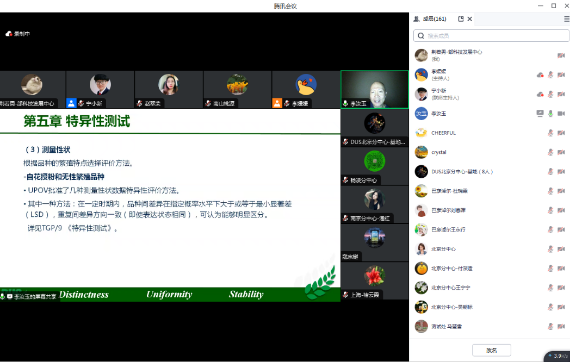Toggle muted microphone in the sunflower-avatar member row
Screen dimensions: 570x362
click(551, 191)
